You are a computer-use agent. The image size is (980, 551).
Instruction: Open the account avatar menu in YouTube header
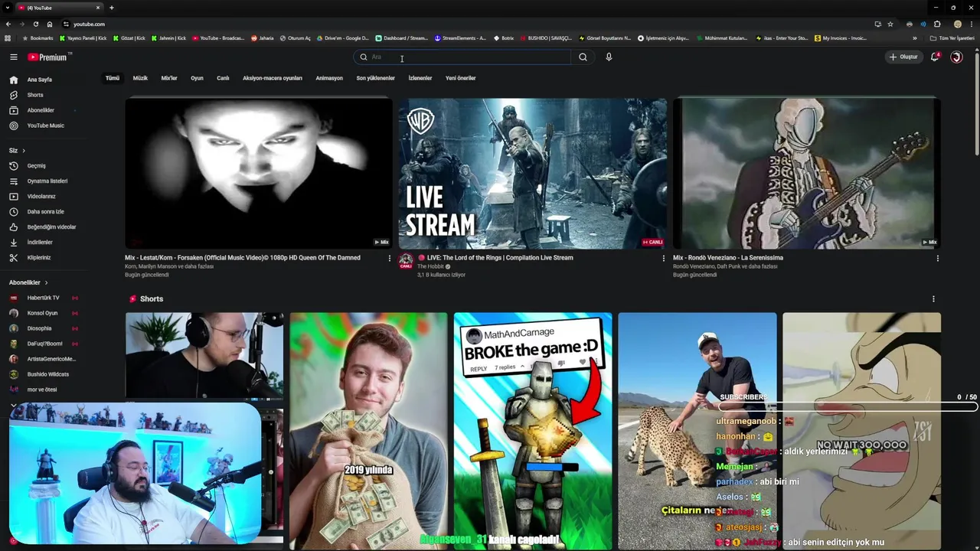coord(956,57)
